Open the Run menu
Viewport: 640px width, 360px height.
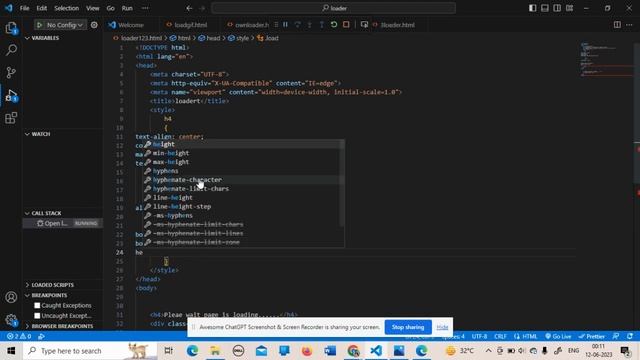coord(127,8)
